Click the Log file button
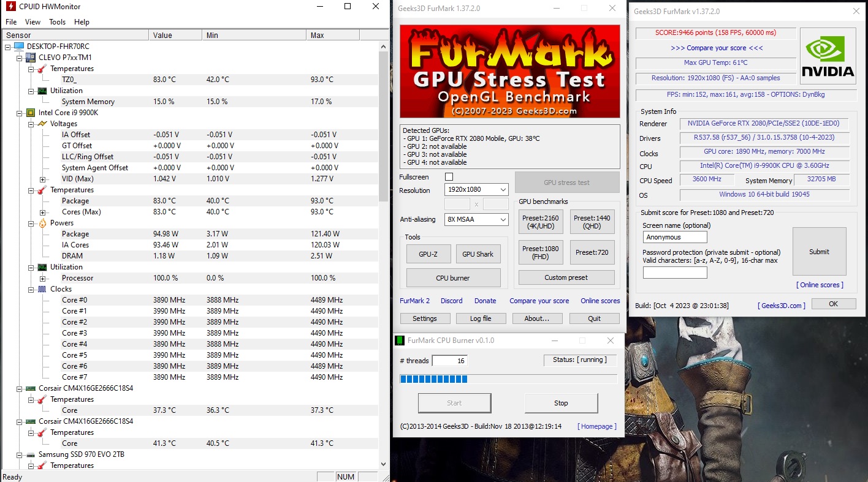Viewport: 868px width, 482px height. pos(481,318)
